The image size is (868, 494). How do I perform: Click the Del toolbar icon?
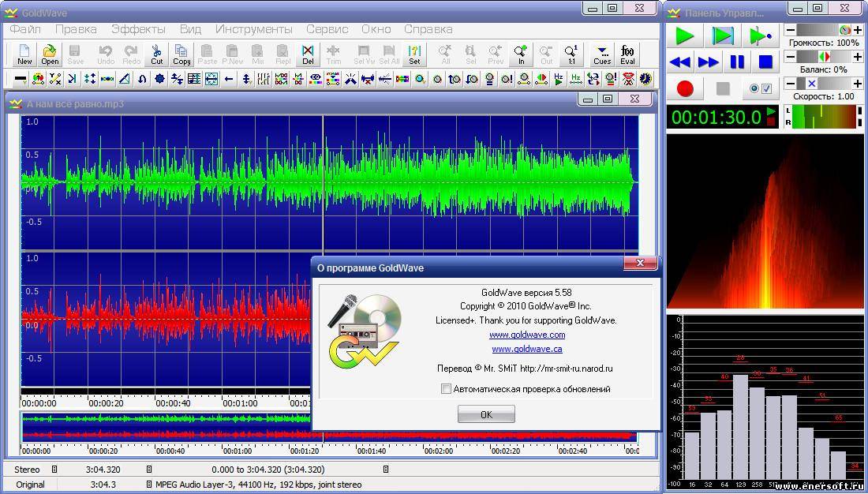click(309, 54)
